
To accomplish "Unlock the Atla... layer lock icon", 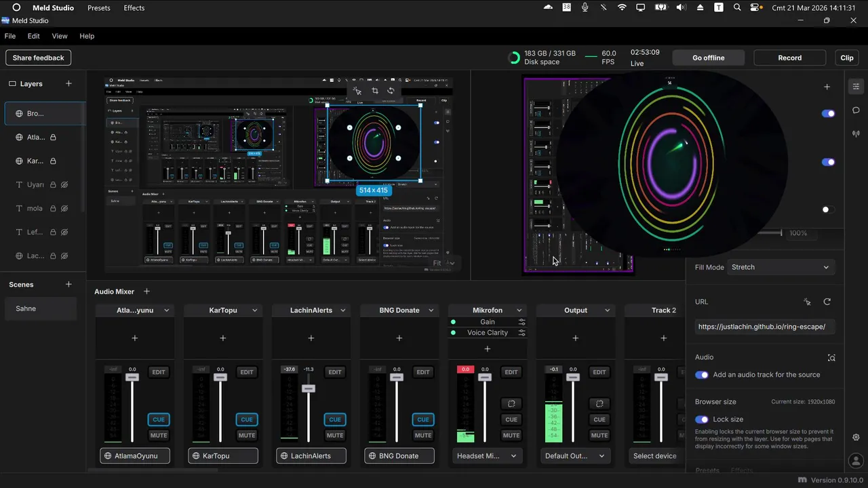I will pos(53,137).
